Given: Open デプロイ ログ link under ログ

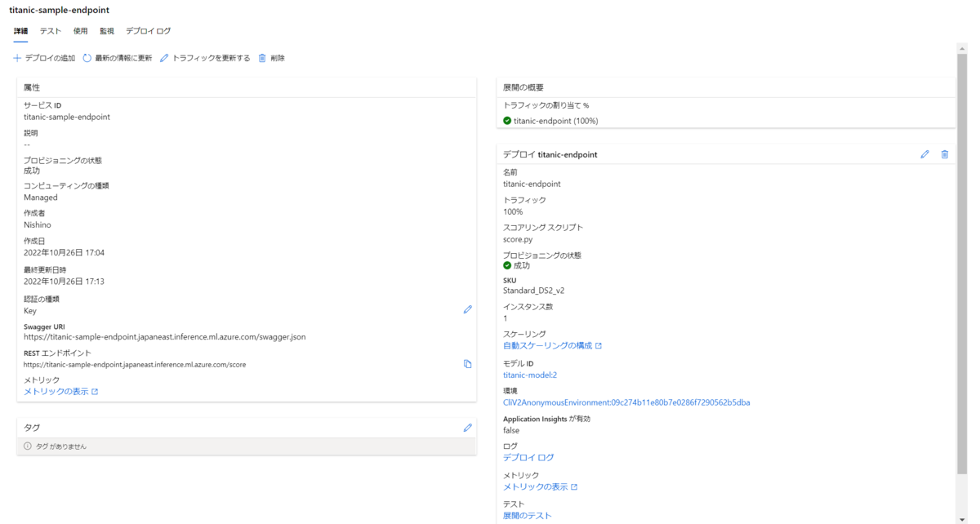Looking at the screenshot, I should (x=528, y=458).
